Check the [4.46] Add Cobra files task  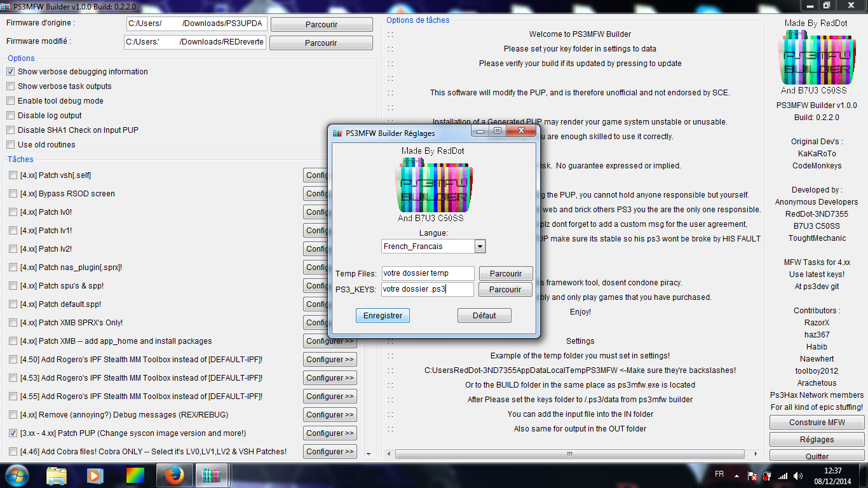point(13,452)
